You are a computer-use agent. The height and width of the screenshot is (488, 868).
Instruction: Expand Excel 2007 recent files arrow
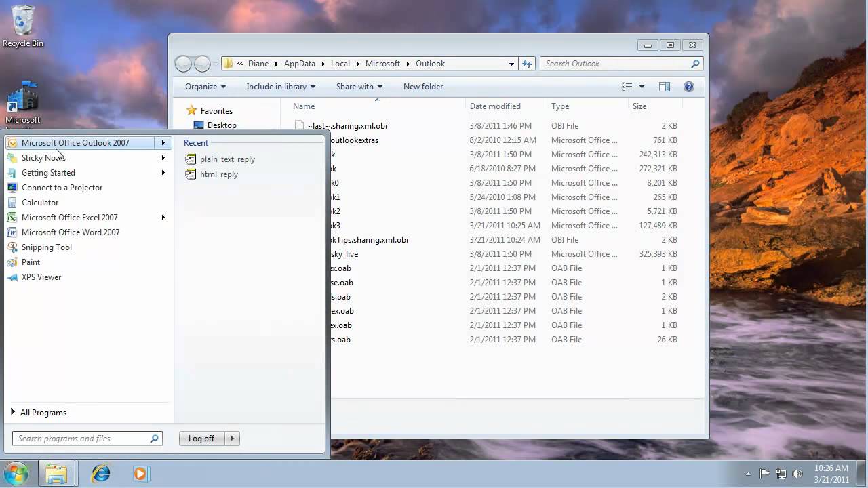coord(163,218)
